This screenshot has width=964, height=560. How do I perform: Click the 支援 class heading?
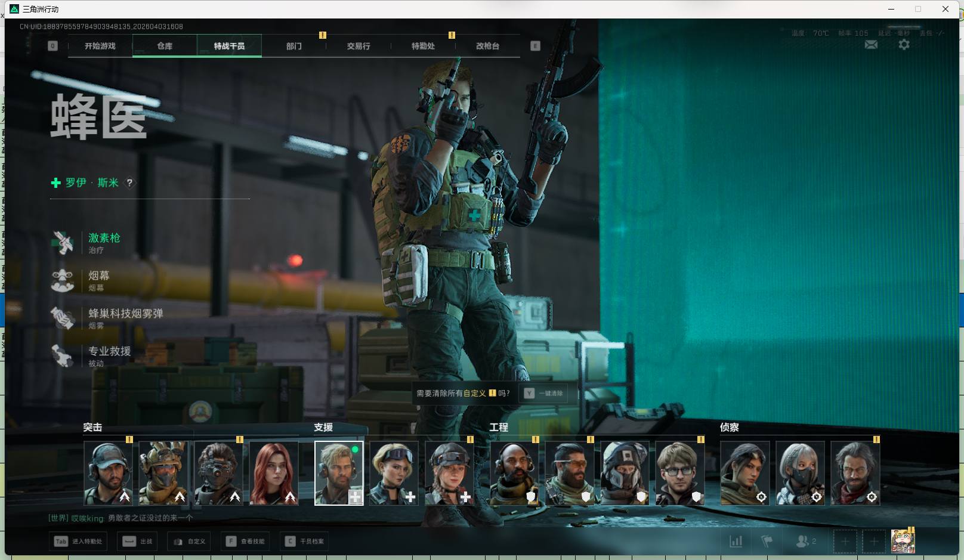coord(323,428)
